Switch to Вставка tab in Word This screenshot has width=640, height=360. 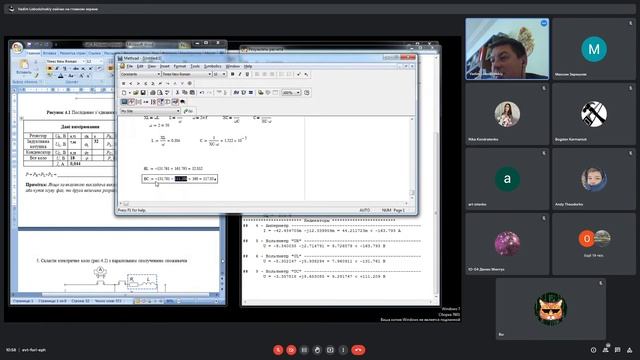coord(50,53)
